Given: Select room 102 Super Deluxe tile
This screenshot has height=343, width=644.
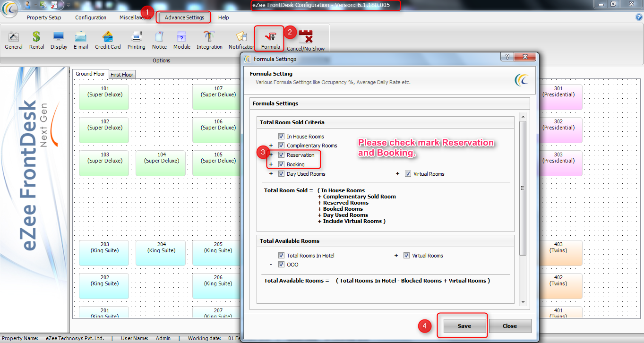Looking at the screenshot, I should point(104,130).
